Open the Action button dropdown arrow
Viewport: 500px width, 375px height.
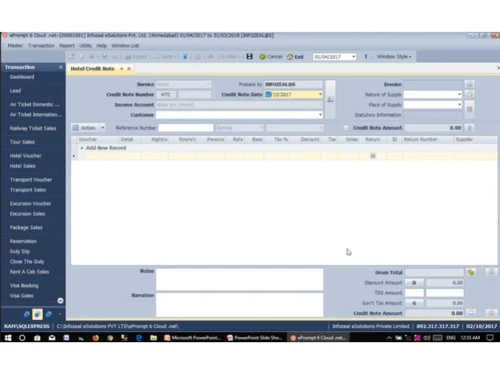tap(103, 128)
